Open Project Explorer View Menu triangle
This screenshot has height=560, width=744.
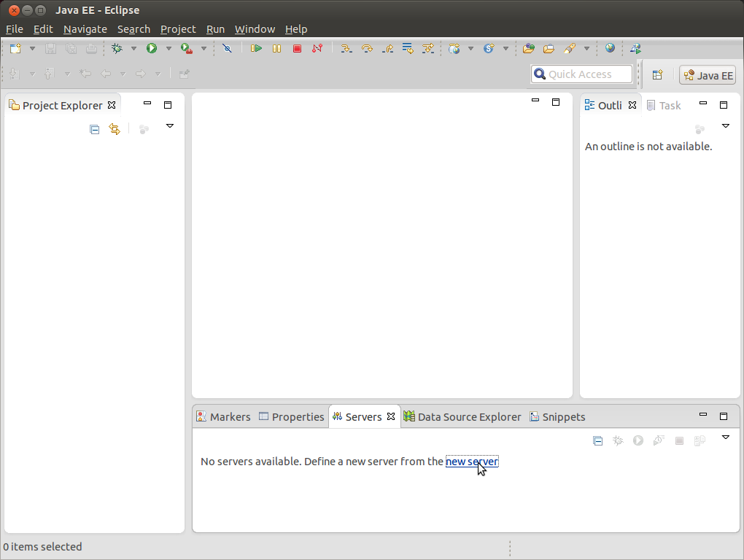170,126
